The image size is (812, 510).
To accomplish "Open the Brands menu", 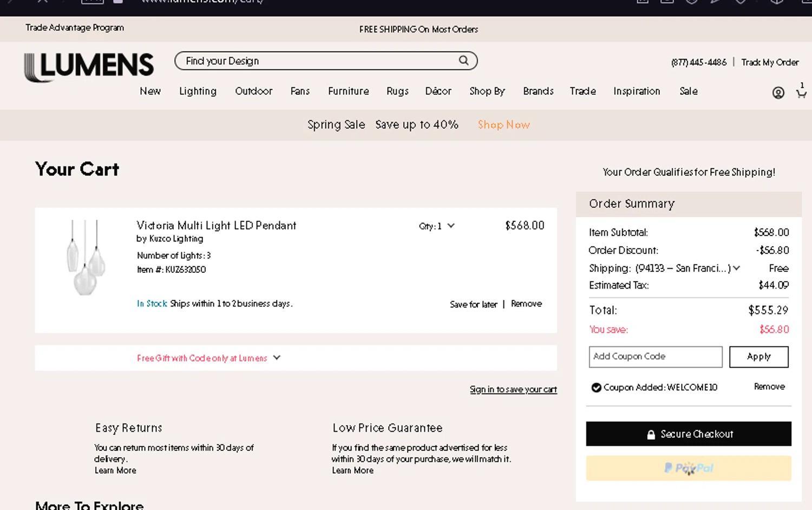I will (538, 91).
